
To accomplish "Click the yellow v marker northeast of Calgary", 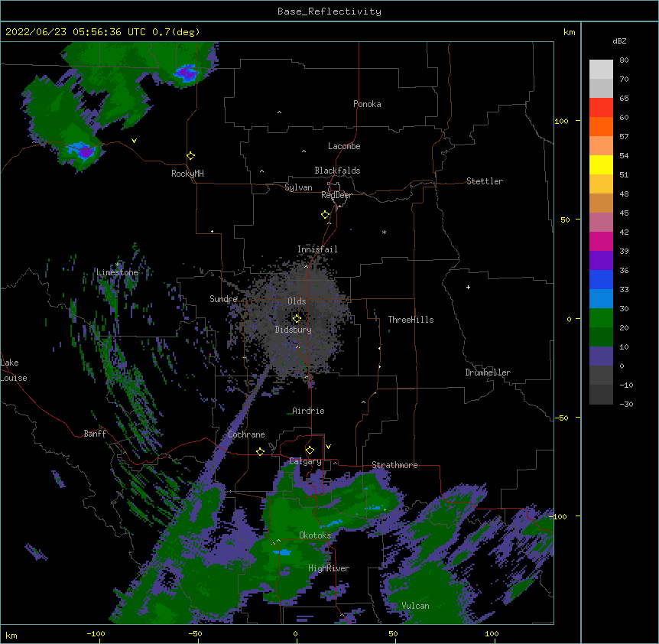I will (x=328, y=447).
